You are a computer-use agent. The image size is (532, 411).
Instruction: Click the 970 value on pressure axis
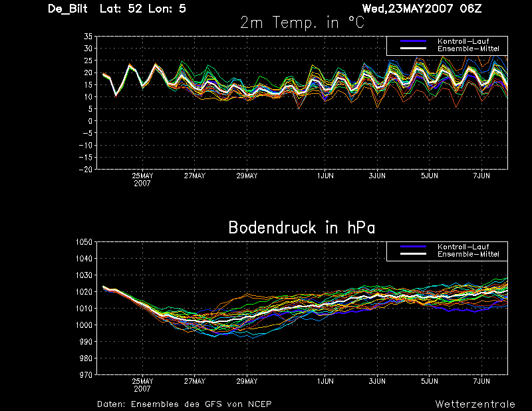pos(86,375)
